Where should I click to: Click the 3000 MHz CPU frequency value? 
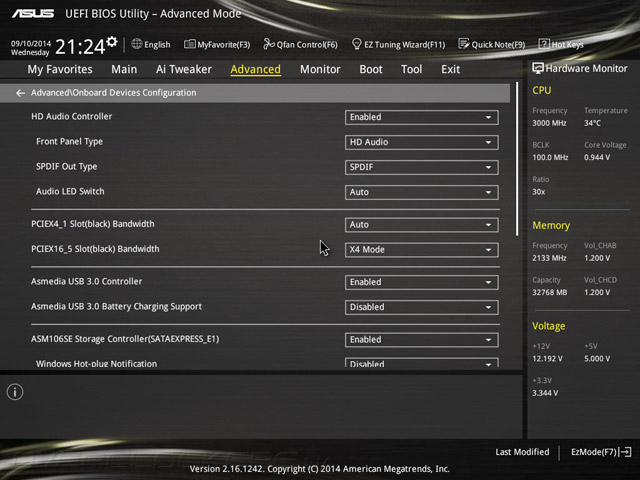(549, 123)
